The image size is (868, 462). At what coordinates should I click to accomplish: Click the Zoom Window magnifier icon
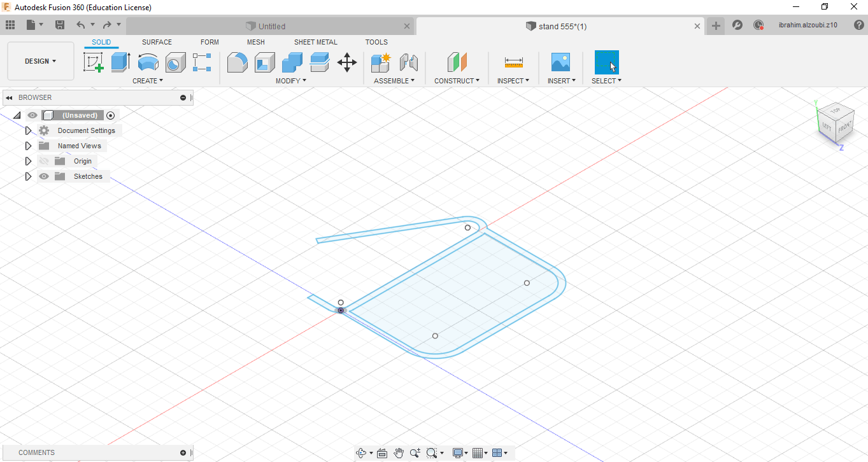pos(432,453)
